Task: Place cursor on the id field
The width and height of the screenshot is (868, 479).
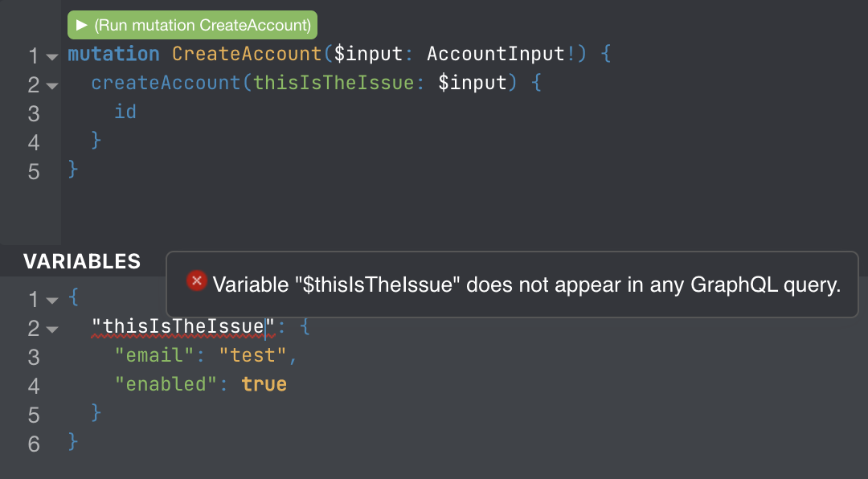Action: coord(125,112)
